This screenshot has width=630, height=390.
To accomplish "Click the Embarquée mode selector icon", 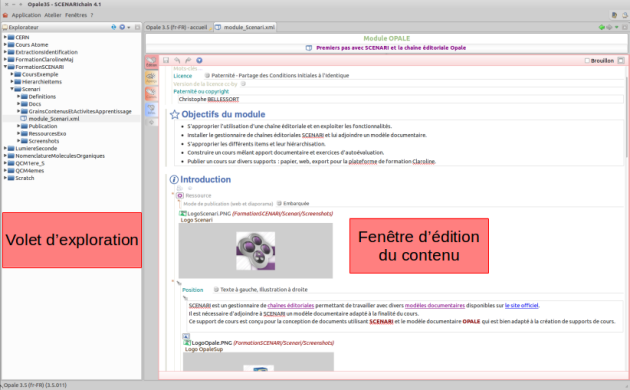I will coord(279,204).
